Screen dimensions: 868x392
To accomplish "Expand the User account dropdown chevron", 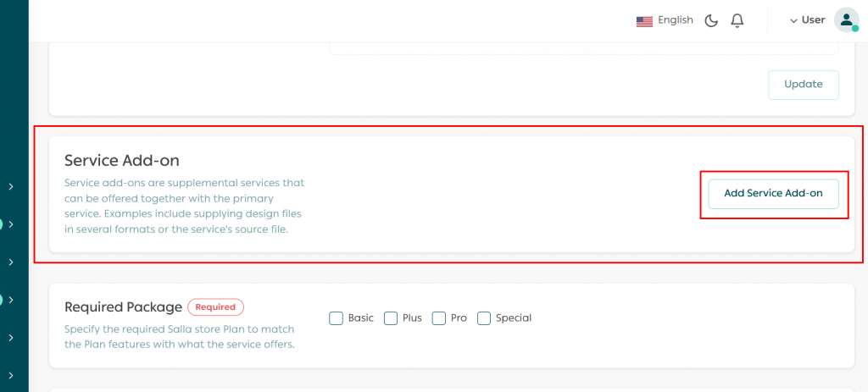I will pyautogui.click(x=793, y=20).
